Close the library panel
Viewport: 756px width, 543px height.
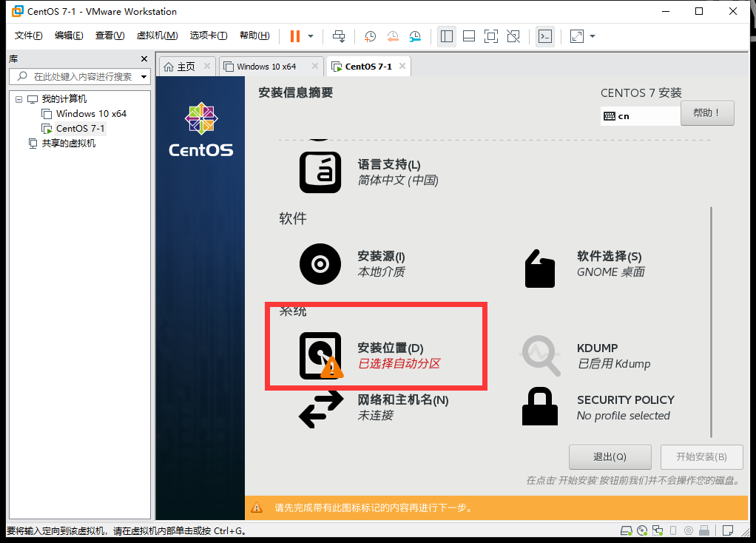click(144, 59)
